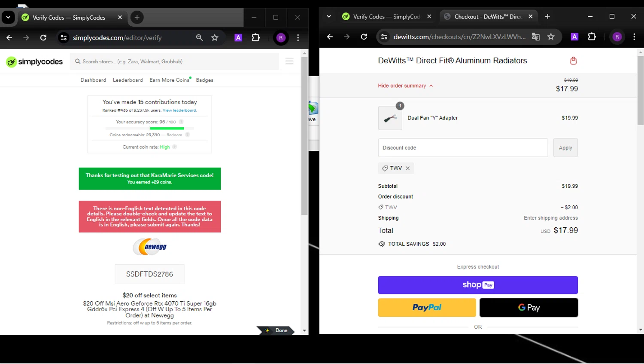
Task: Expand tab search dropdown in DeWitts window
Action: [x=328, y=17]
